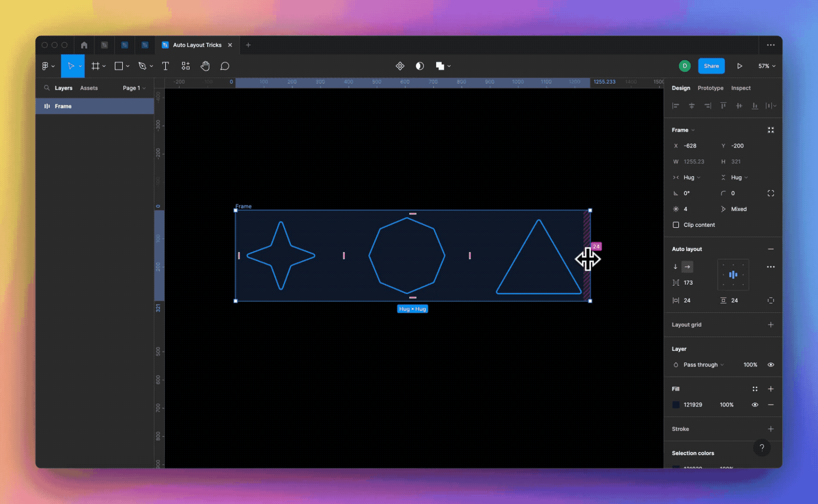The width and height of the screenshot is (818, 504).
Task: Switch to the Inspect tab
Action: coord(741,88)
